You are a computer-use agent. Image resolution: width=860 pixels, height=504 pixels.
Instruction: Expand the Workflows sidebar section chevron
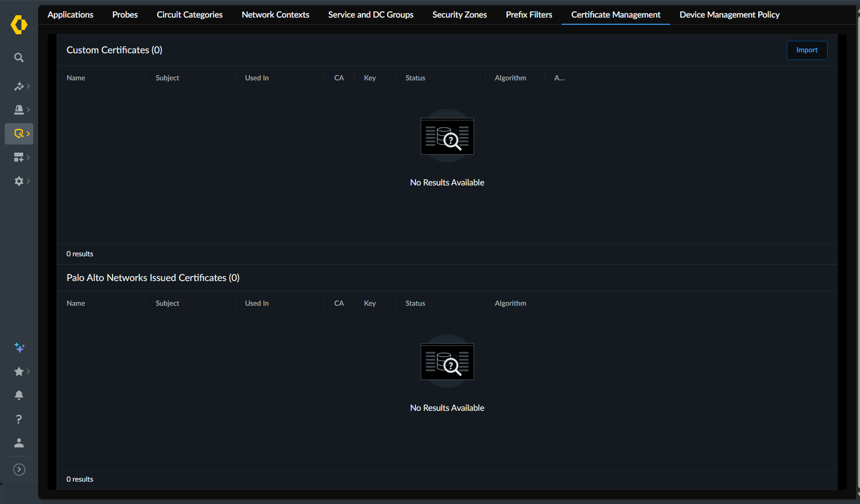pos(28,86)
